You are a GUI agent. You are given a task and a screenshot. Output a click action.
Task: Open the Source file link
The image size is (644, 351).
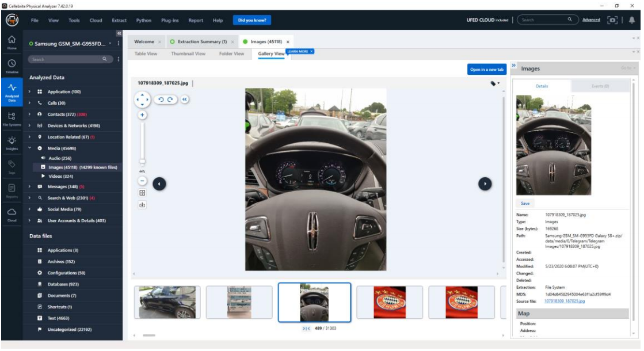pos(565,301)
